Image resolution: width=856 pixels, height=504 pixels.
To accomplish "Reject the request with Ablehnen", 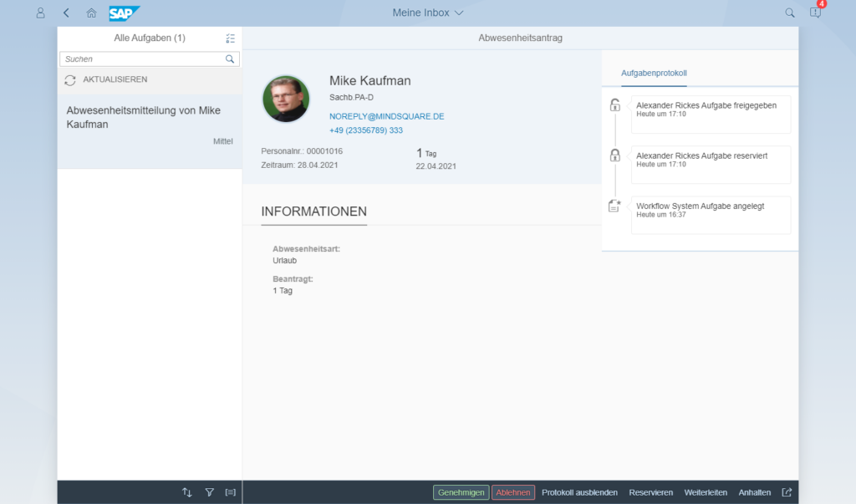I will click(x=513, y=492).
